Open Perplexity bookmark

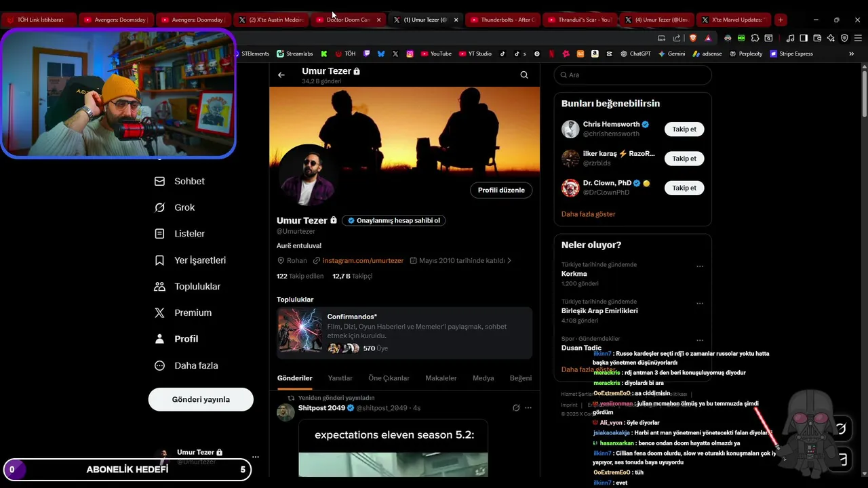pyautogui.click(x=746, y=54)
